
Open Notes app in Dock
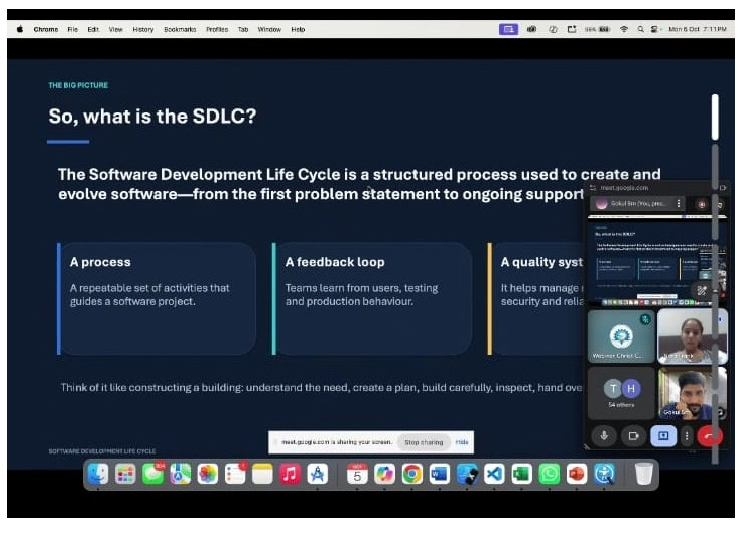262,474
